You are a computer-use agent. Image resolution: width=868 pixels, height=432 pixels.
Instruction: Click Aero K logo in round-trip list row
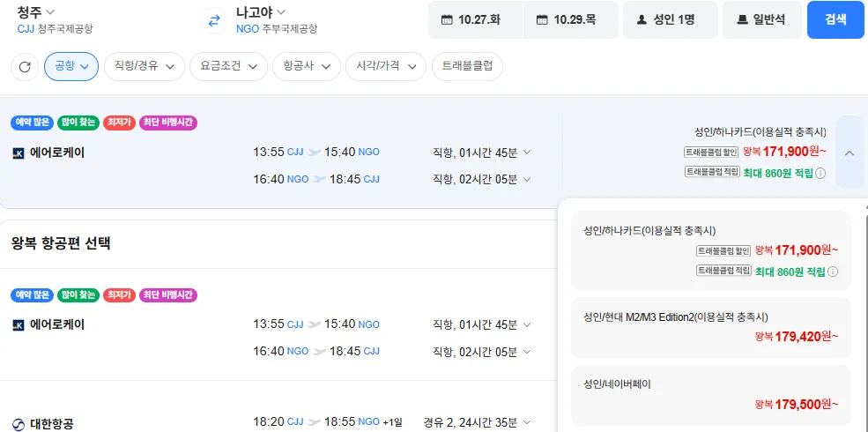[18, 325]
